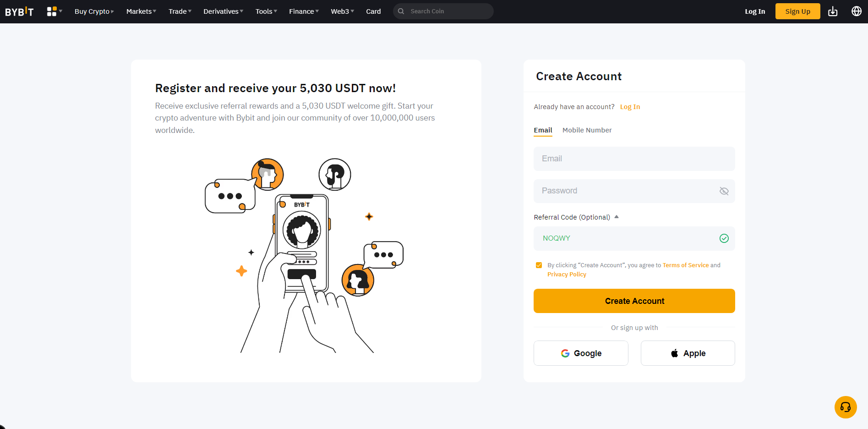This screenshot has width=868, height=429.
Task: Click the yellow Sign Up button
Action: point(797,11)
